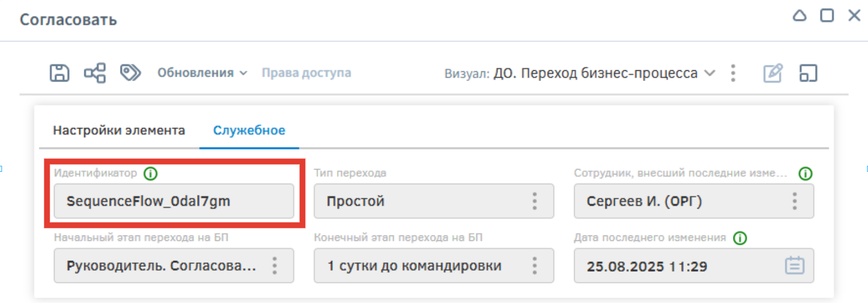The image size is (868, 303).
Task: Open the structure diagram icon
Action: (x=95, y=73)
